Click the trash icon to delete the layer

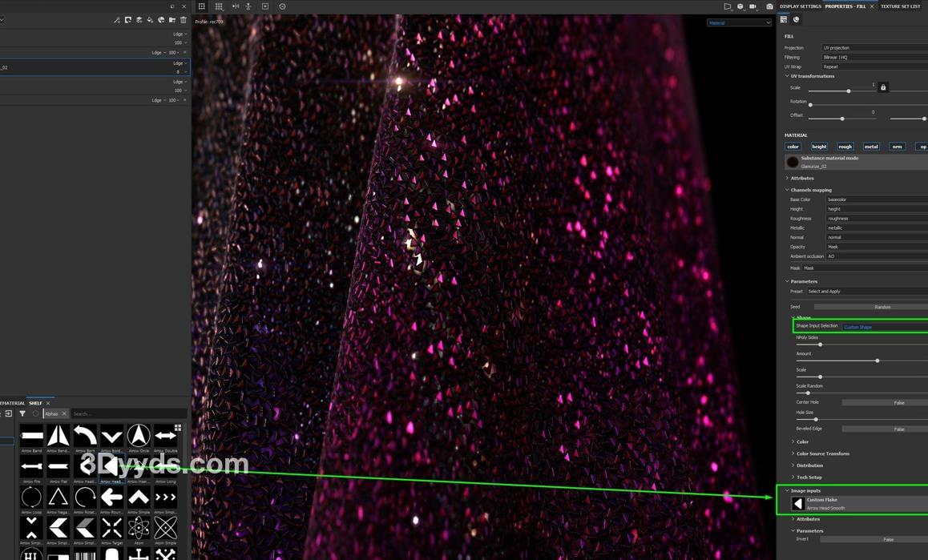184,20
